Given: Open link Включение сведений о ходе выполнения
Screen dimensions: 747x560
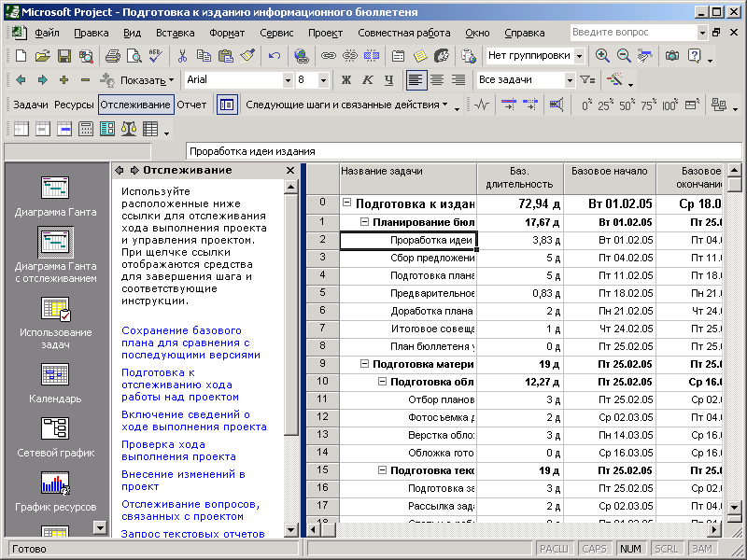Looking at the screenshot, I should [194, 421].
